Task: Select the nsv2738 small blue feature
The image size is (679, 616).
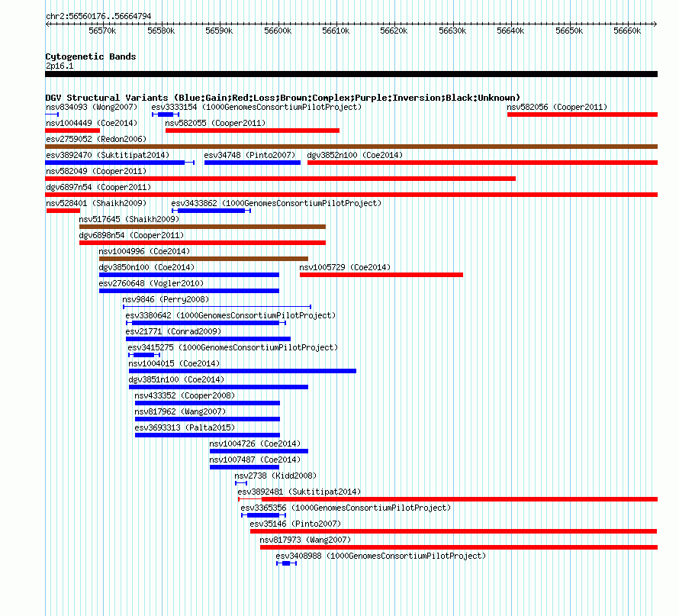Action: [x=241, y=483]
